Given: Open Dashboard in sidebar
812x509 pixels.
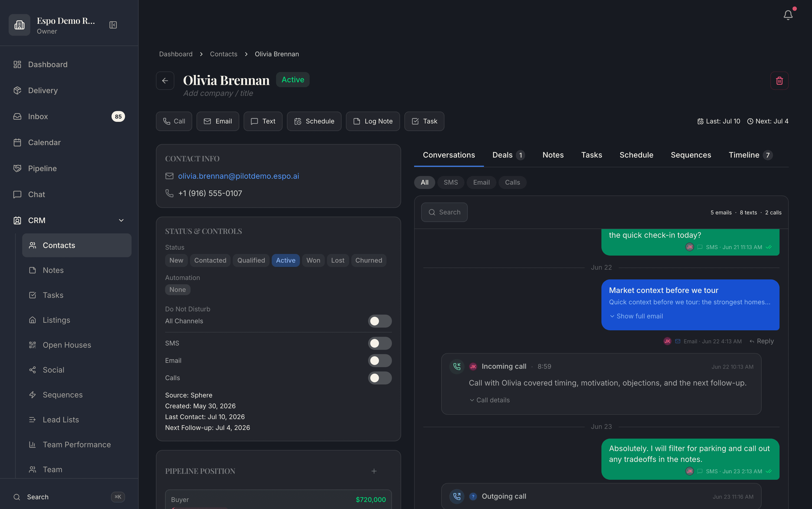Looking at the screenshot, I should (x=69, y=64).
